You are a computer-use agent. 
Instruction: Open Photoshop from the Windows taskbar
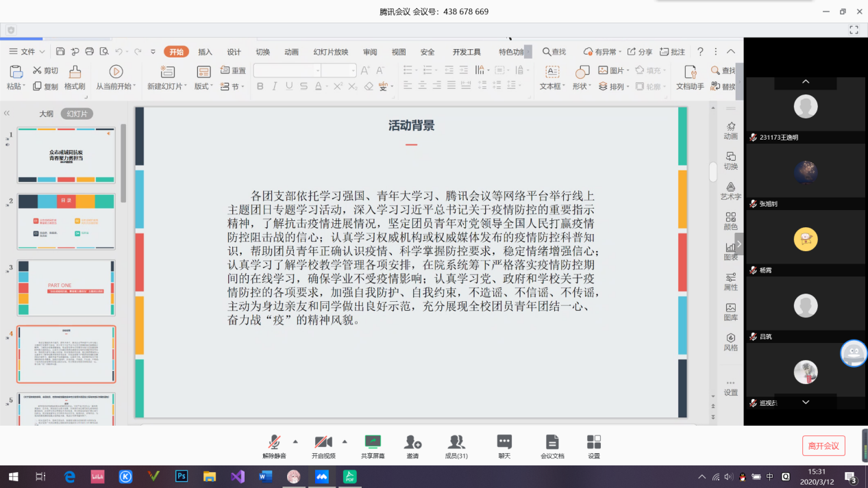(x=182, y=476)
